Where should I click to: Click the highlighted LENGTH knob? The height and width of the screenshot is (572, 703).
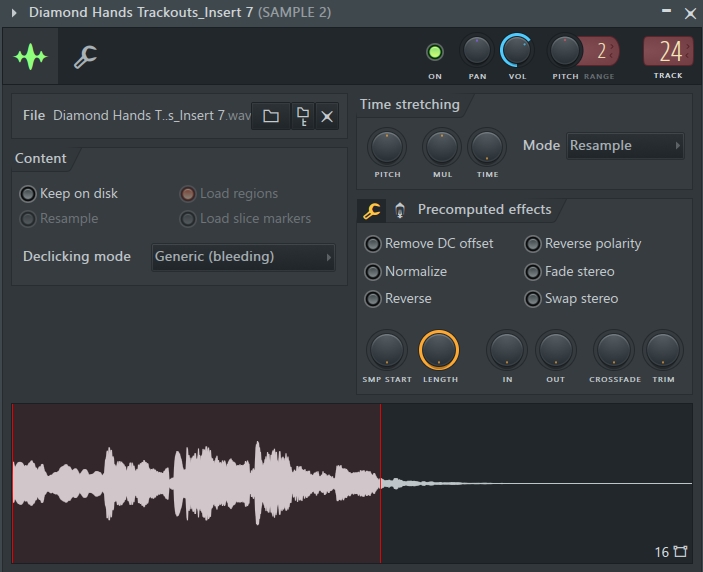(x=439, y=350)
